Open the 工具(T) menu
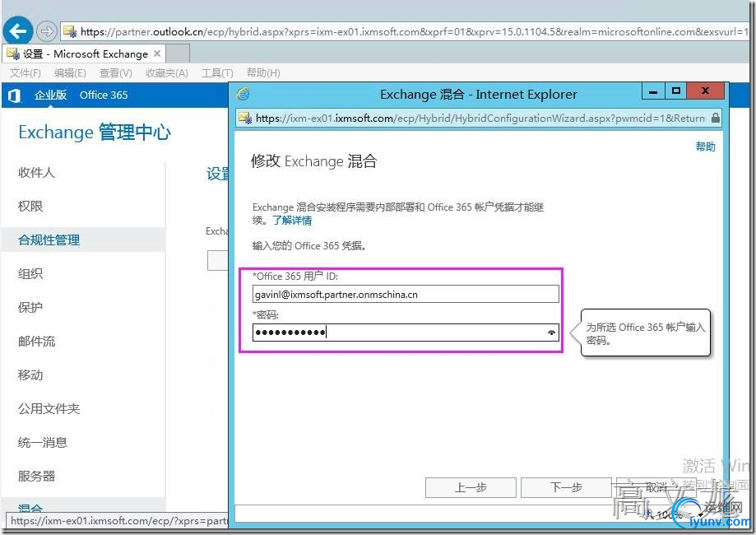The height and width of the screenshot is (535, 756). [217, 73]
